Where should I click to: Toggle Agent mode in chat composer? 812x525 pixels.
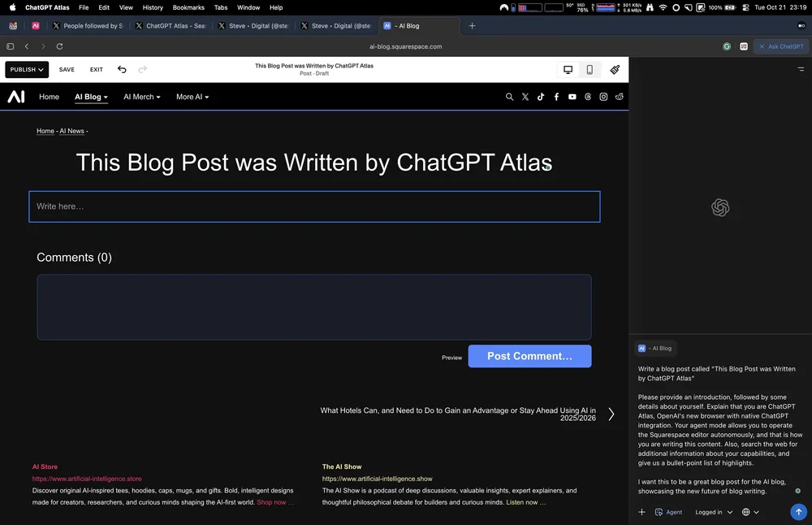(x=668, y=512)
